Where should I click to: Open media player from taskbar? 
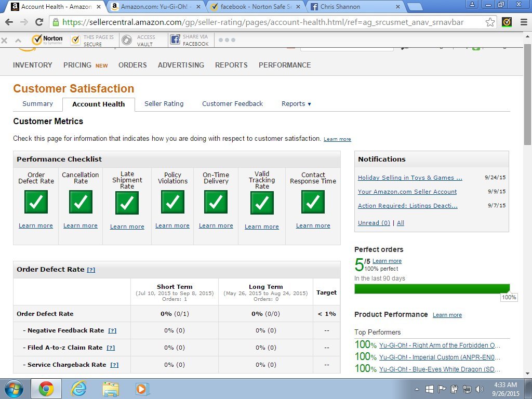(141, 389)
